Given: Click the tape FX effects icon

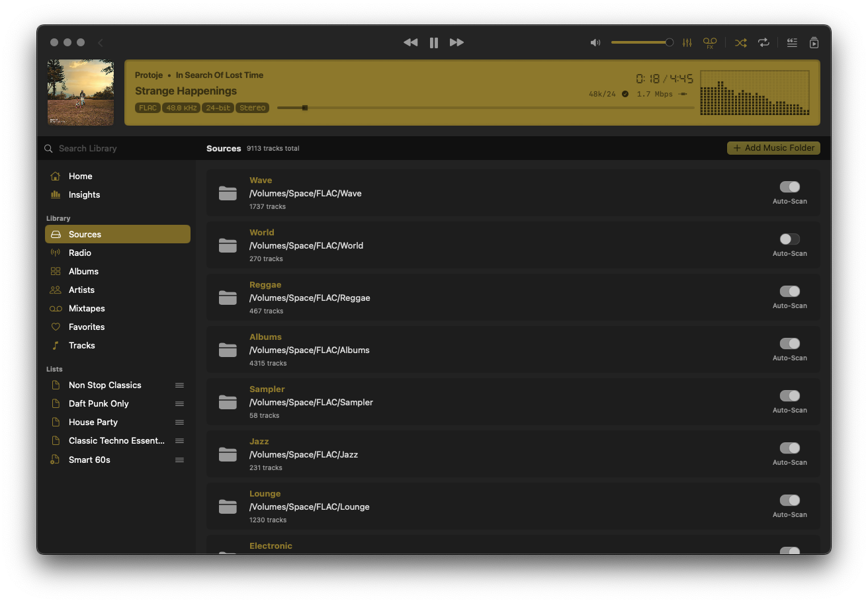Looking at the screenshot, I should (710, 42).
